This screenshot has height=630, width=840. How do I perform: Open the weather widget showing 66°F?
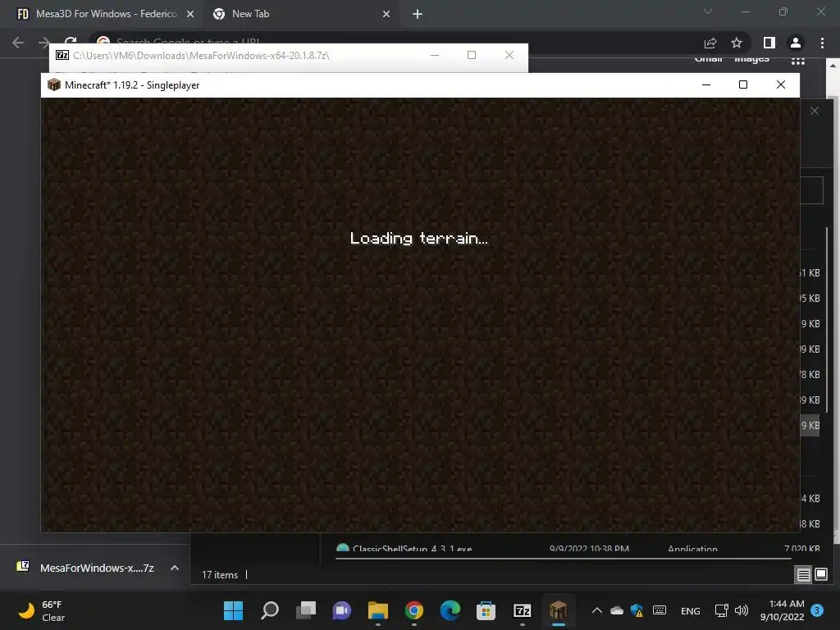point(42,610)
